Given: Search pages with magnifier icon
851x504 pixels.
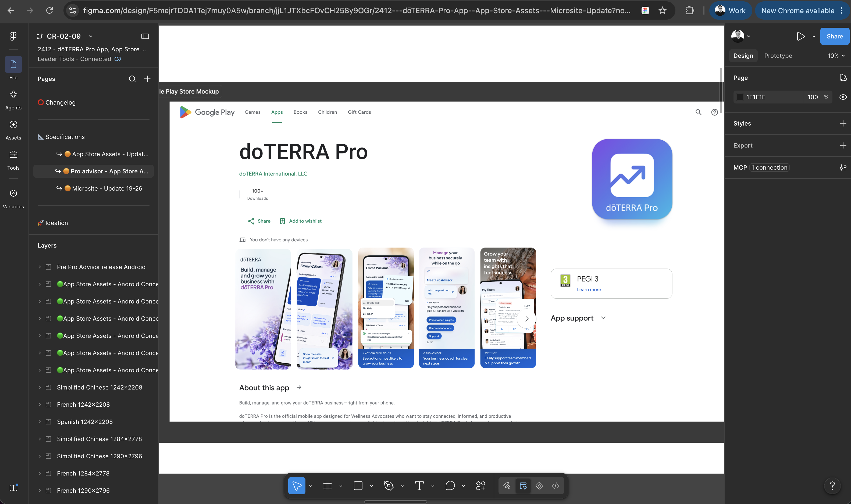Looking at the screenshot, I should coord(132,79).
